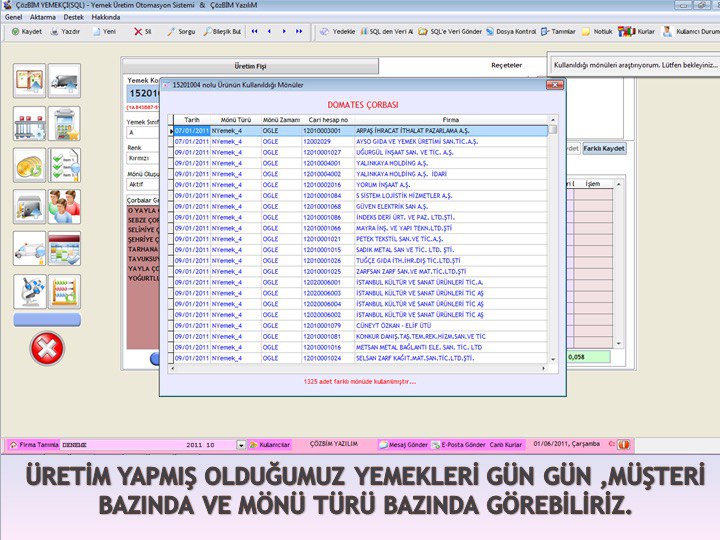
Task: Open the cash register icon in sidebar
Action: (65, 123)
